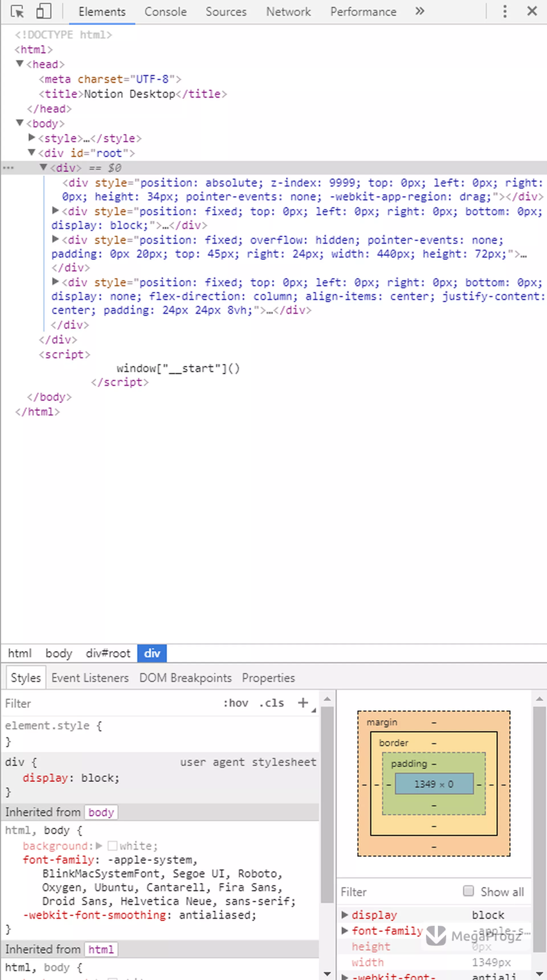
Task: Expand computed display property
Action: (345, 914)
